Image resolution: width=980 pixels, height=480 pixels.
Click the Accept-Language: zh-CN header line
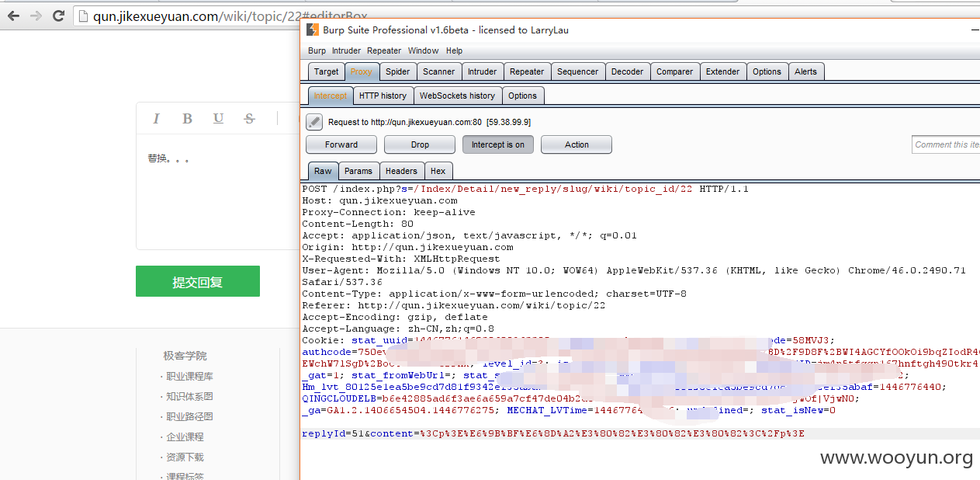[x=398, y=329]
